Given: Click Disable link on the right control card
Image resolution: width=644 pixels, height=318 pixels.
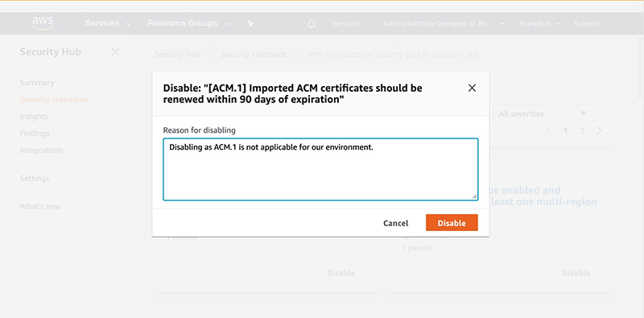Looking at the screenshot, I should tap(576, 273).
